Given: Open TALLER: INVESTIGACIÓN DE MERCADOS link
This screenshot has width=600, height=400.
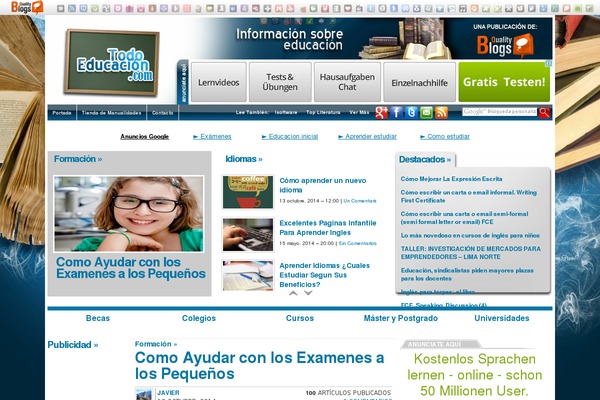Looking at the screenshot, I should coord(471,253).
